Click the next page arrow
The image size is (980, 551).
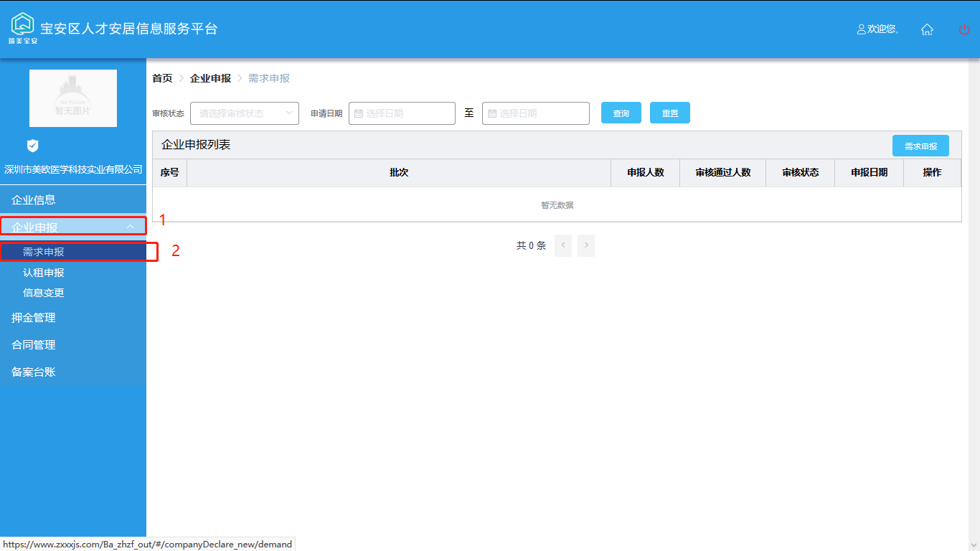tap(586, 245)
